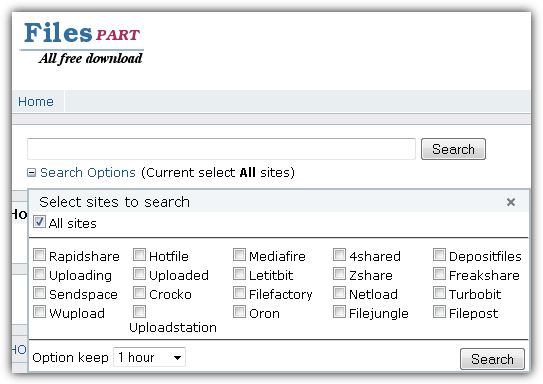Collapse Search Options with minus icon
This screenshot has height=384, width=543.
pos(32,172)
